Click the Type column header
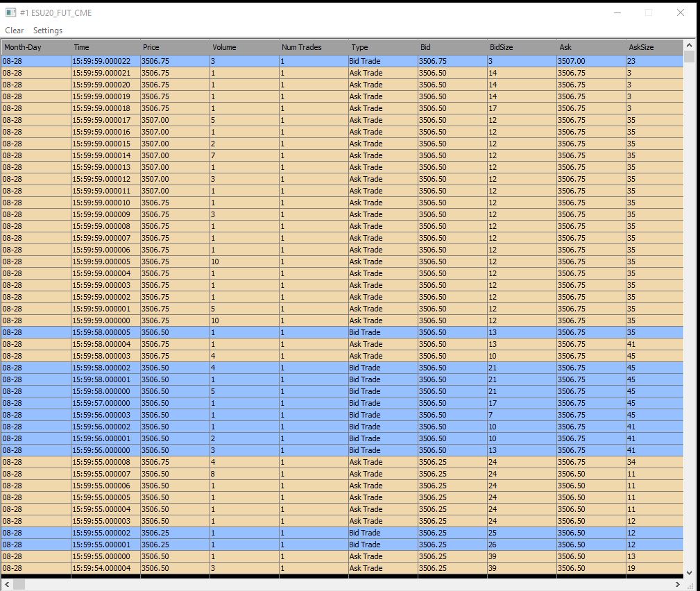The height and width of the screenshot is (591, 700). 383,47
